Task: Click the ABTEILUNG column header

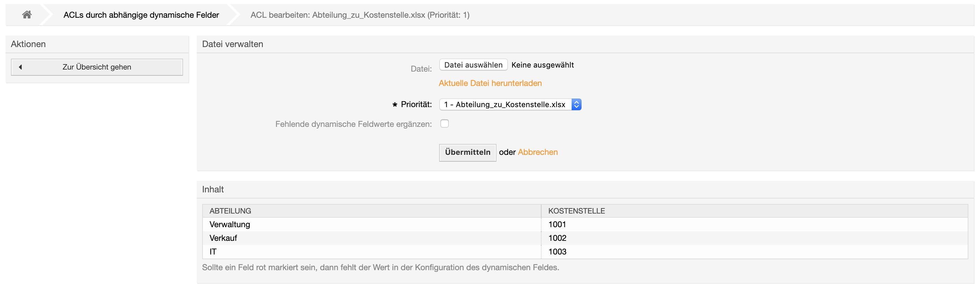Action: click(x=230, y=211)
